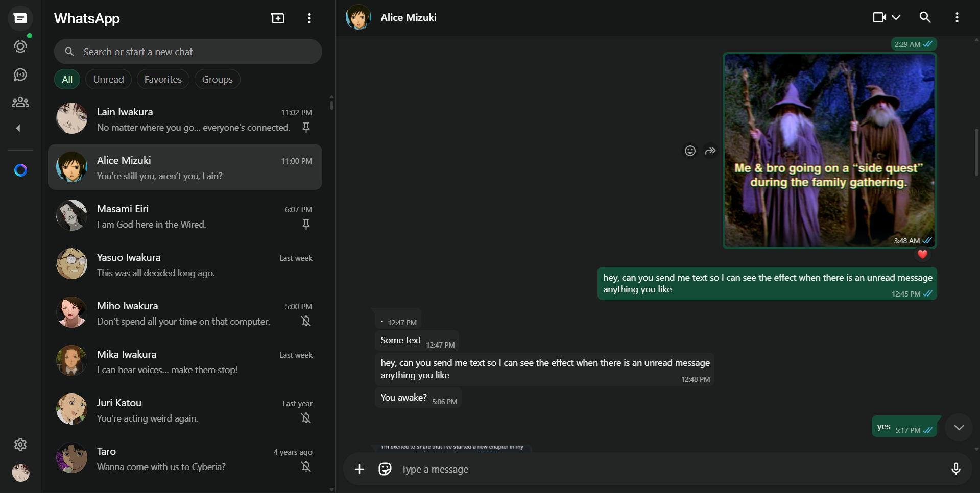Open the Status updates icon
The image size is (980, 493).
click(x=20, y=46)
